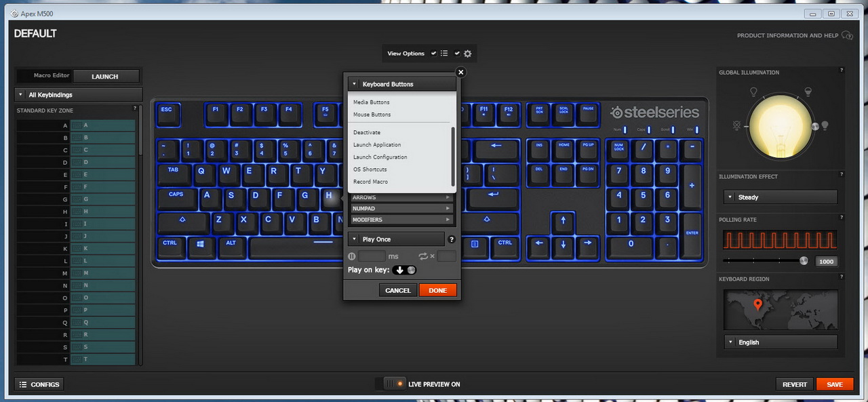Open Product Information and Help

(795, 35)
